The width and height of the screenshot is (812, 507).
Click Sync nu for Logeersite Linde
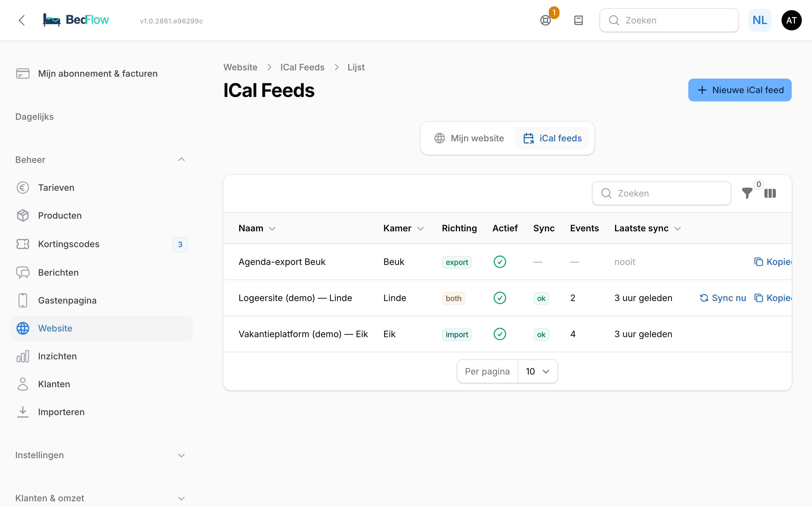(x=723, y=298)
